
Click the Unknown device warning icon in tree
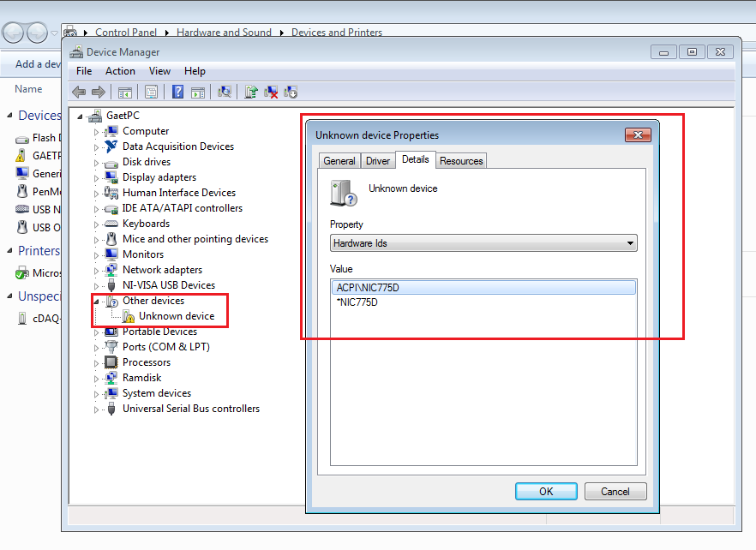click(129, 316)
